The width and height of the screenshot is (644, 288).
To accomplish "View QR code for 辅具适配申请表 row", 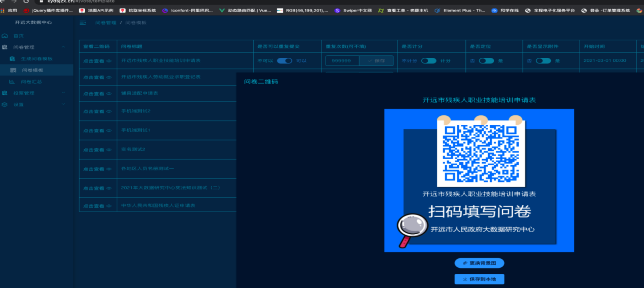I will pos(97,94).
